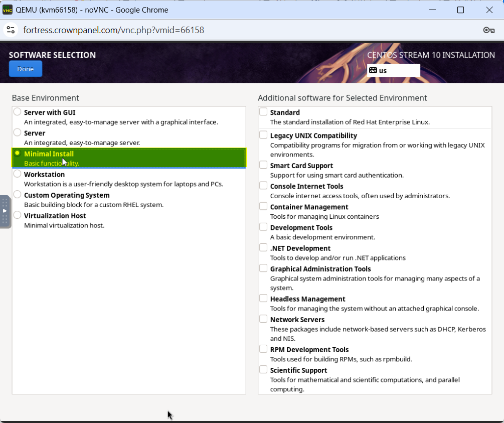
Task: Enable Development Tools checkbox
Action: point(263,227)
